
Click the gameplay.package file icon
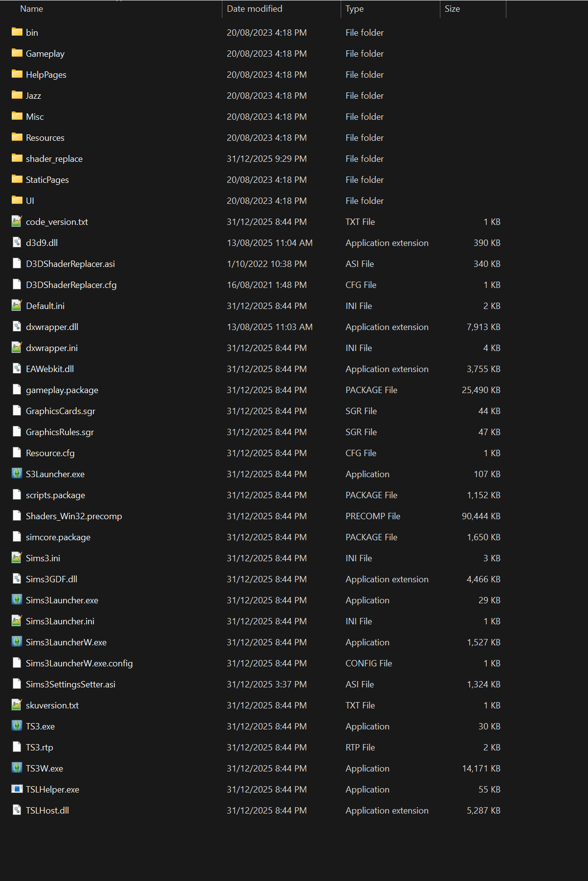coord(17,390)
